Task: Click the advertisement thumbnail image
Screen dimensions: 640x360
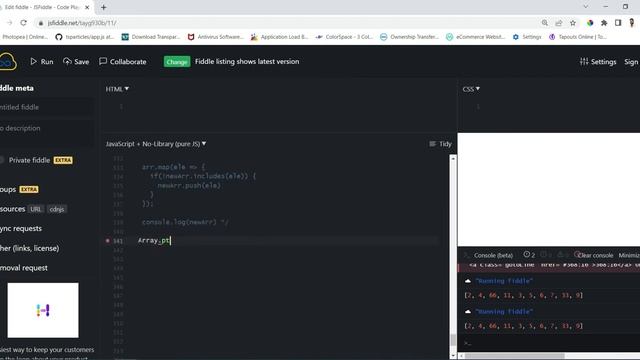Action: click(x=43, y=310)
